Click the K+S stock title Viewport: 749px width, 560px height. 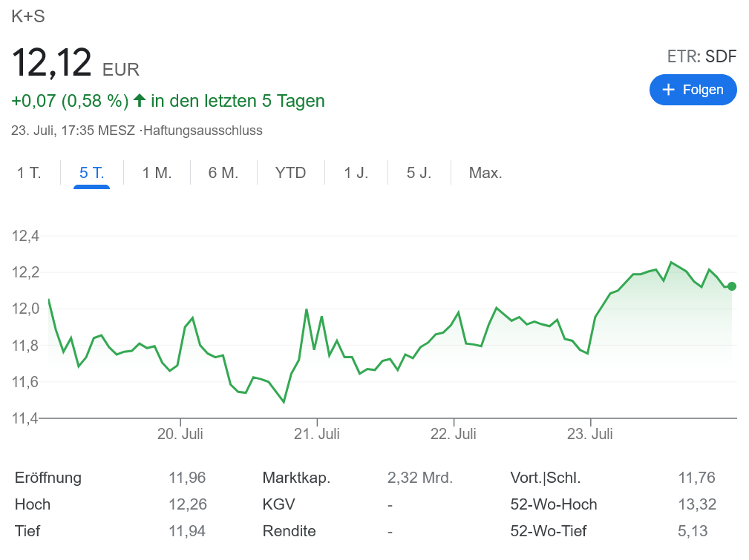pos(28,16)
